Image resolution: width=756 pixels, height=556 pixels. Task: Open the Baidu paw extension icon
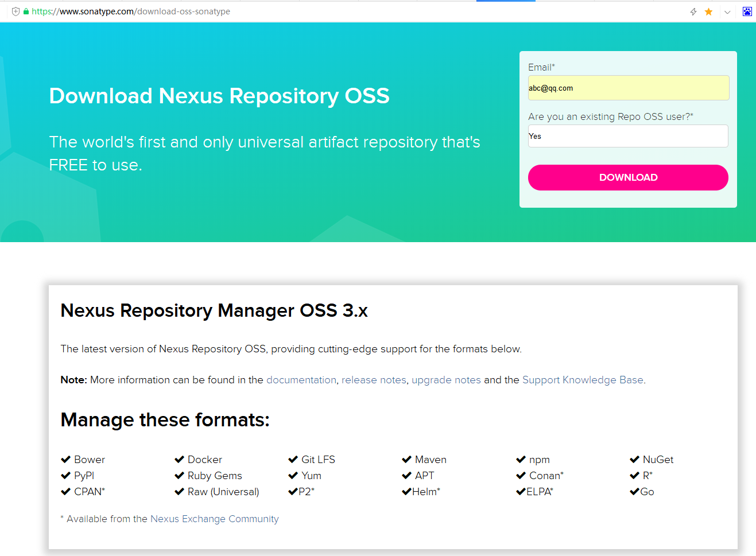(x=747, y=11)
